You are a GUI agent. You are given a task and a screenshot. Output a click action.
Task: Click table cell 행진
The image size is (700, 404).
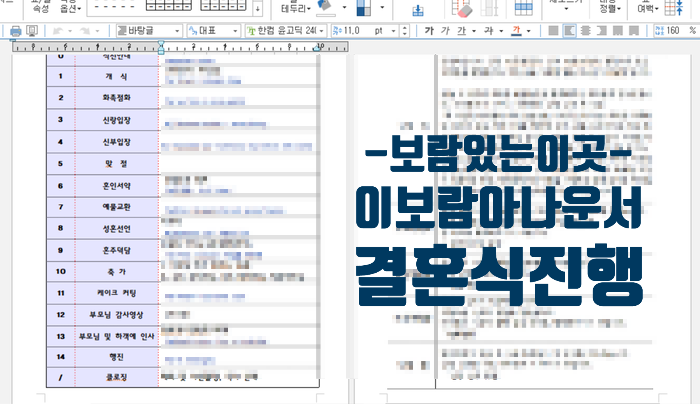117,357
